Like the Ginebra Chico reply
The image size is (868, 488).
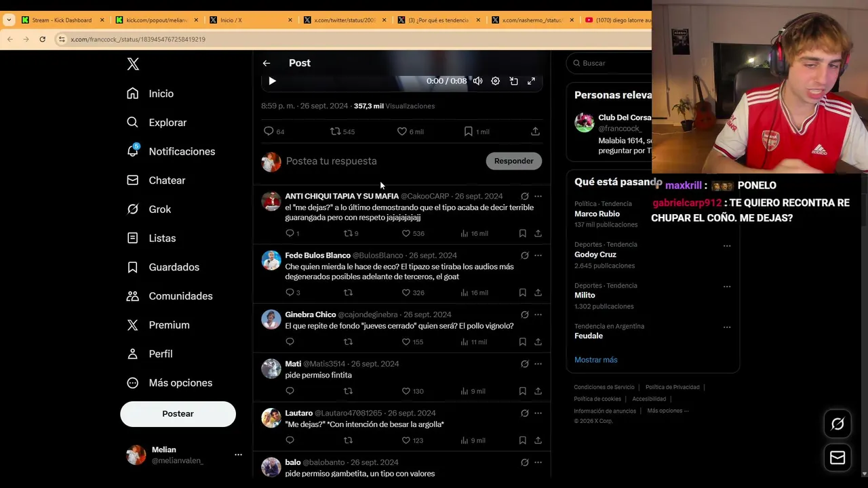[412, 342]
